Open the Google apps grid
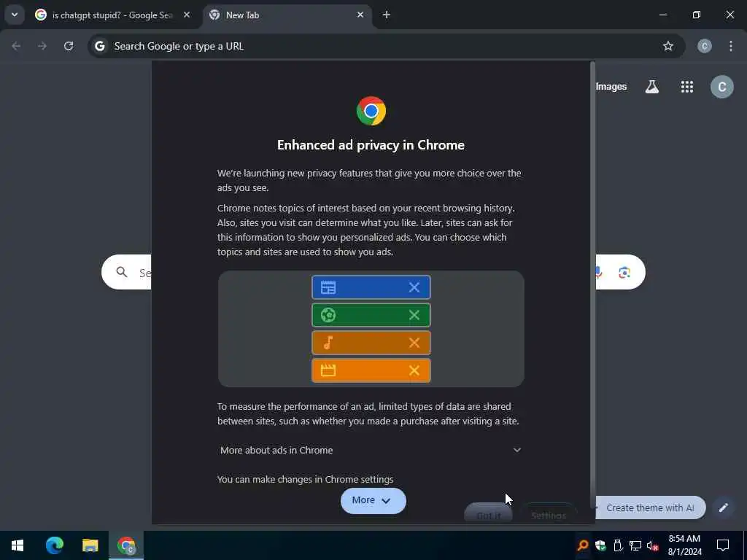Image resolution: width=747 pixels, height=560 pixels. 687,87
